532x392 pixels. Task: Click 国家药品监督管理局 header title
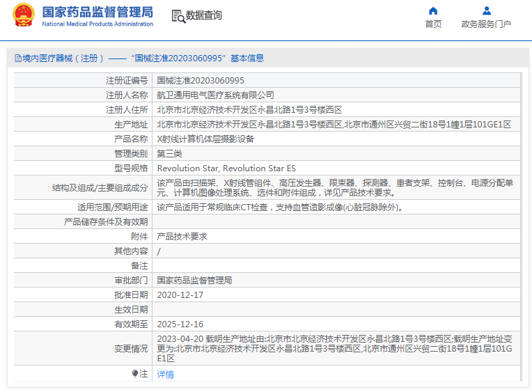pos(97,12)
